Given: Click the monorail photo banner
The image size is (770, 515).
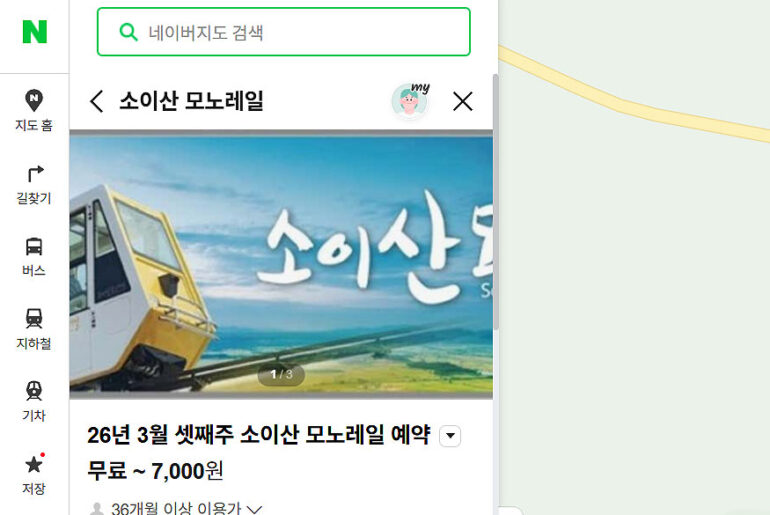Looking at the screenshot, I should pos(281,264).
